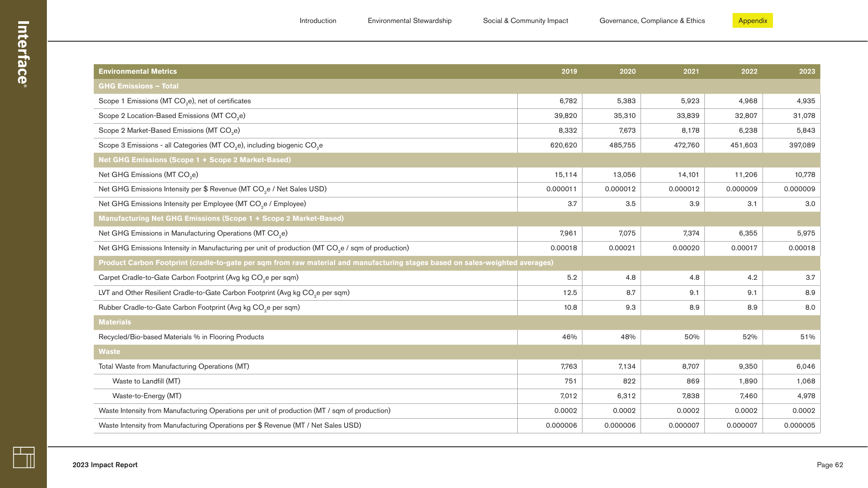Select Scope 1 Emissions row label
Viewport: 868px width, 488px height.
point(174,101)
